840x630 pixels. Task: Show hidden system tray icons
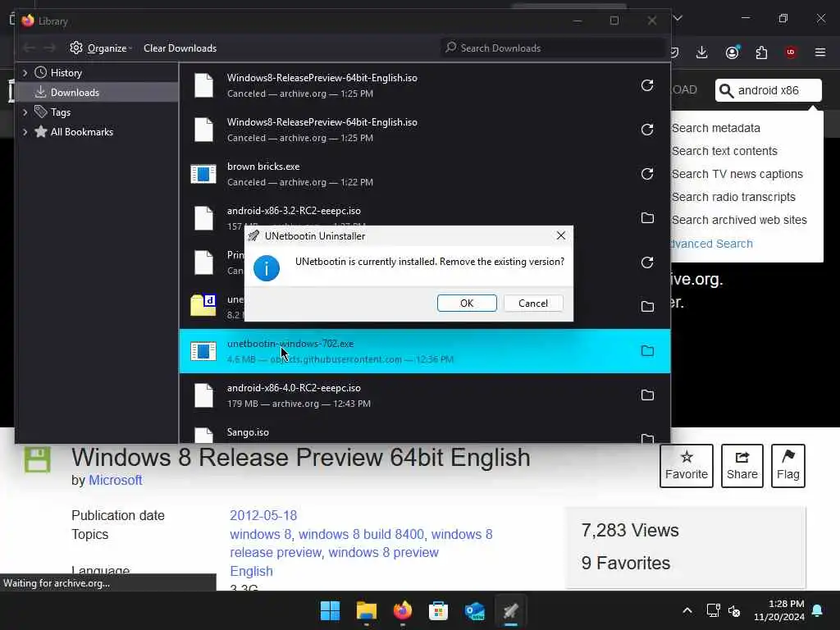pos(687,610)
